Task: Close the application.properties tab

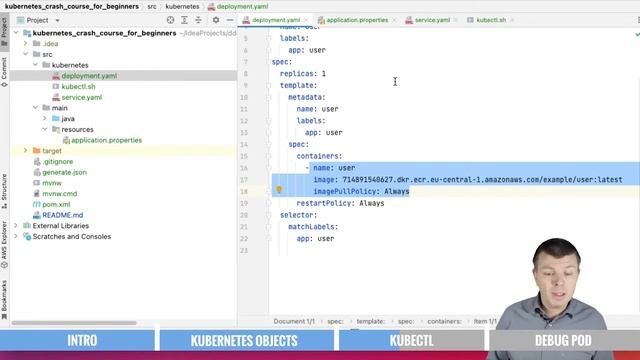Action: point(394,20)
